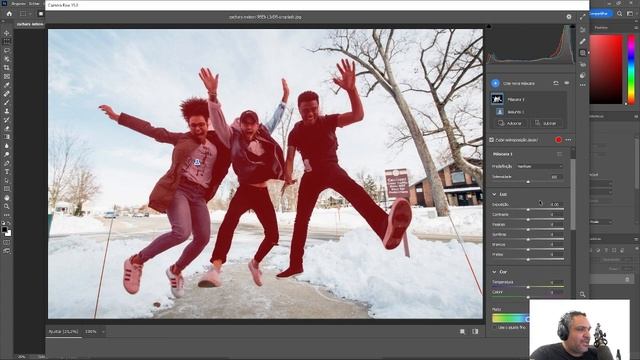
Task: Click the foreground color swatch in toolbar
Action: [5, 230]
